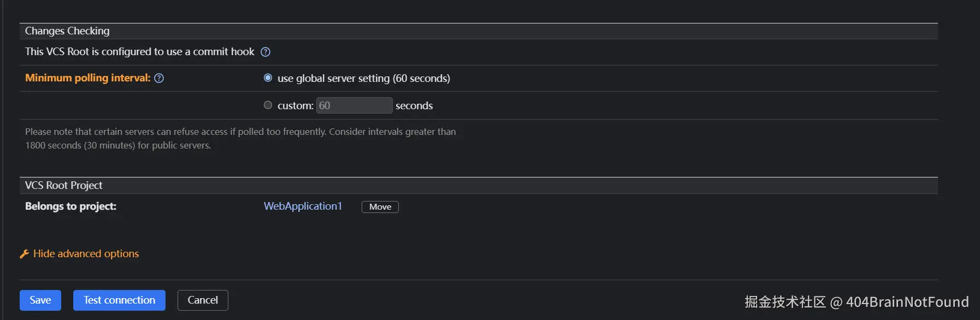Open help for Minimum polling interval
Image resolution: width=980 pixels, height=320 pixels.
coord(159,78)
